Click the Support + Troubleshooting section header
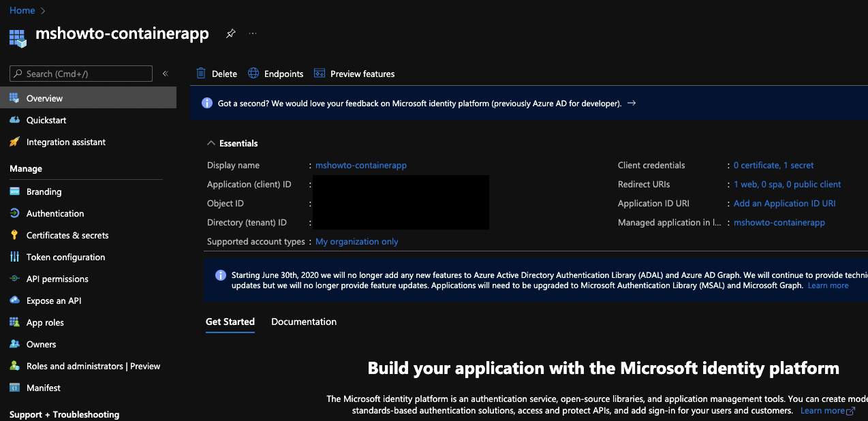The image size is (868, 421). click(64, 414)
